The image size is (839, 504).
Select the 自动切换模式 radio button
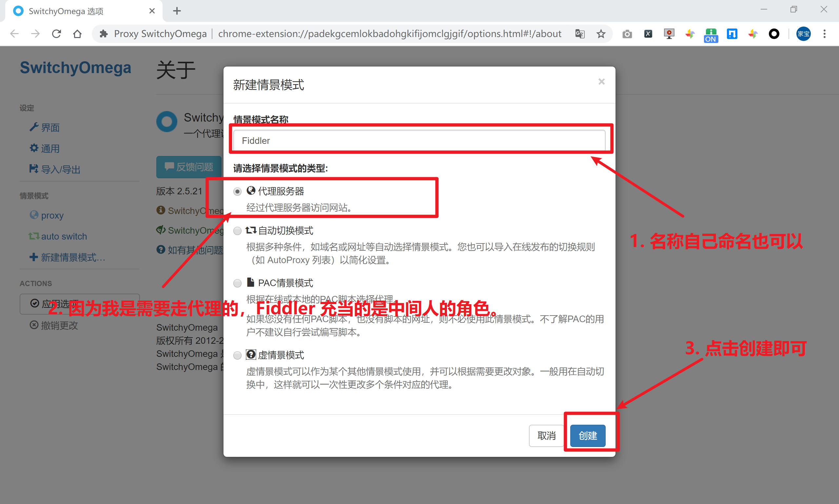tap(237, 231)
